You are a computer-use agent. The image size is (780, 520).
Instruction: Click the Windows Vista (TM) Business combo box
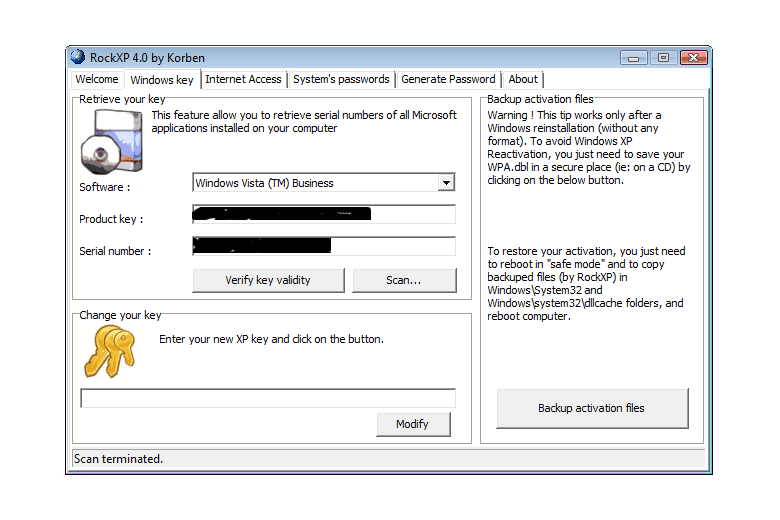(323, 183)
